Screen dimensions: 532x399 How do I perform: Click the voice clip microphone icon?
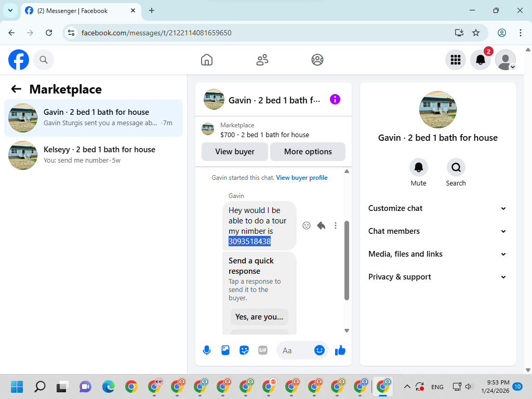pos(207,350)
